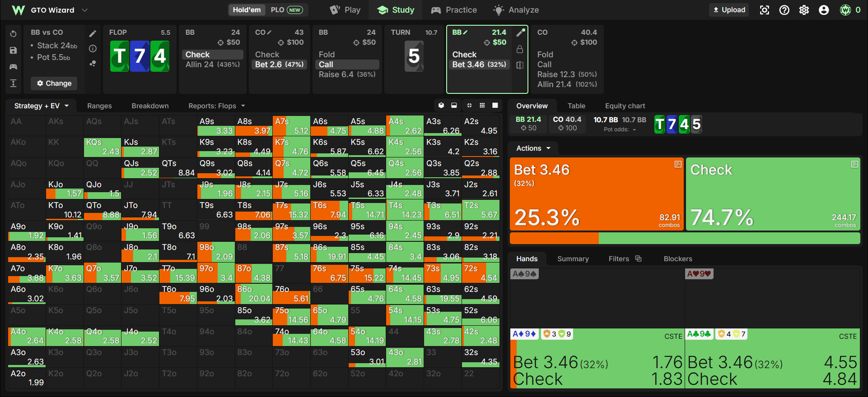The height and width of the screenshot is (397, 868).
Task: Select Allin 24 (436%) in BB flop panel
Action: pyautogui.click(x=213, y=65)
